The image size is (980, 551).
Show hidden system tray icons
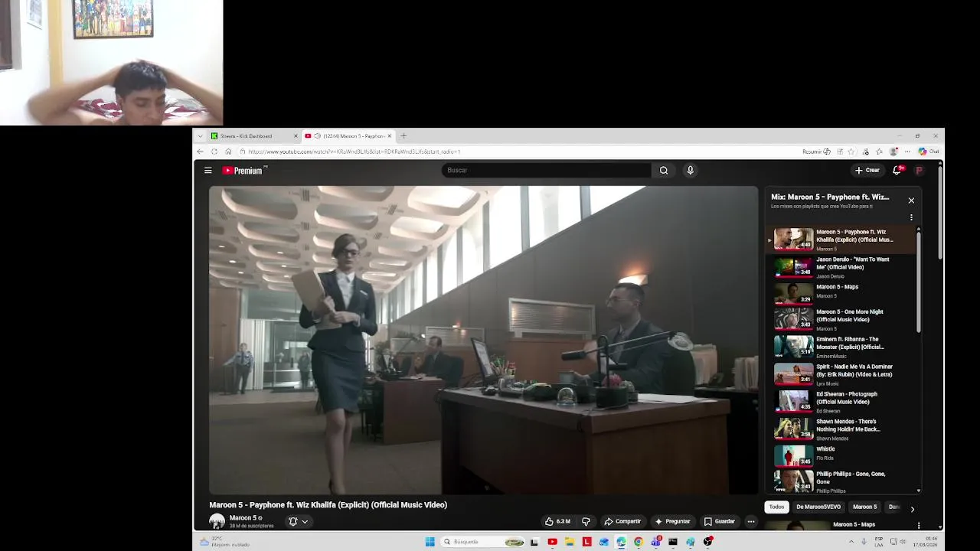851,542
